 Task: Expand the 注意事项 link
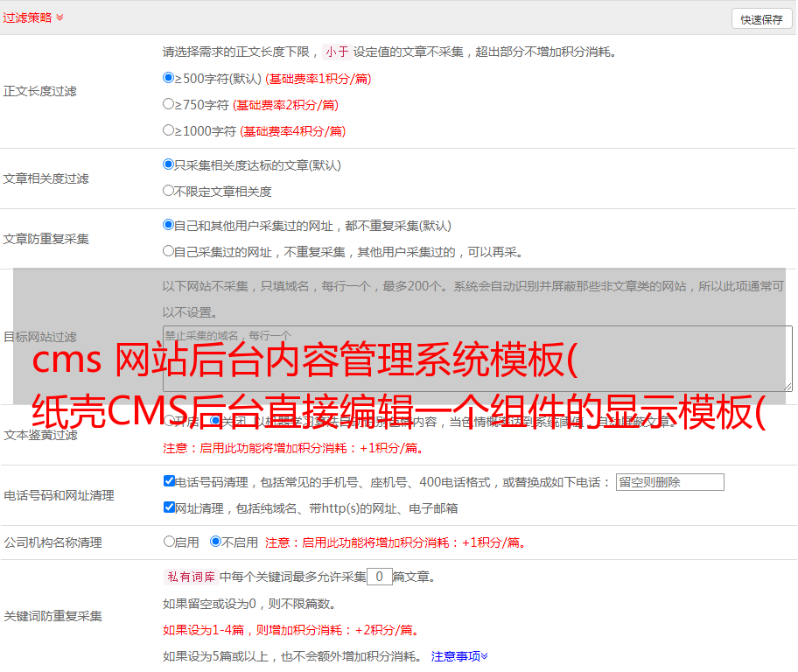point(459,655)
